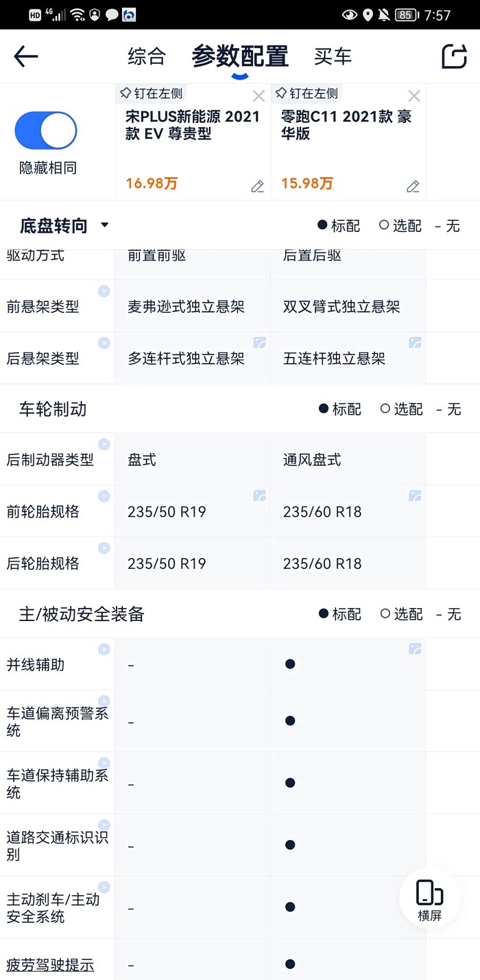
Task: Play video explanation for 后制动器类型
Action: pos(104,444)
